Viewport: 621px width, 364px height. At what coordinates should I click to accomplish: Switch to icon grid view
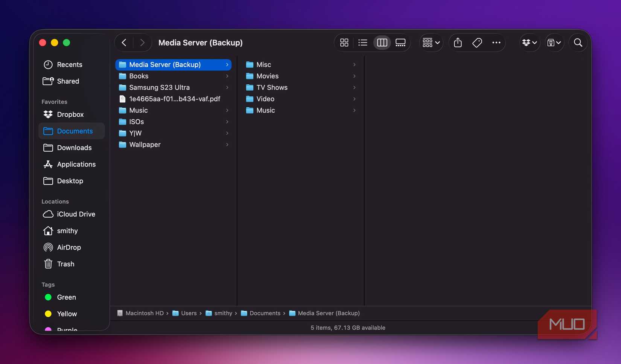[x=344, y=43]
